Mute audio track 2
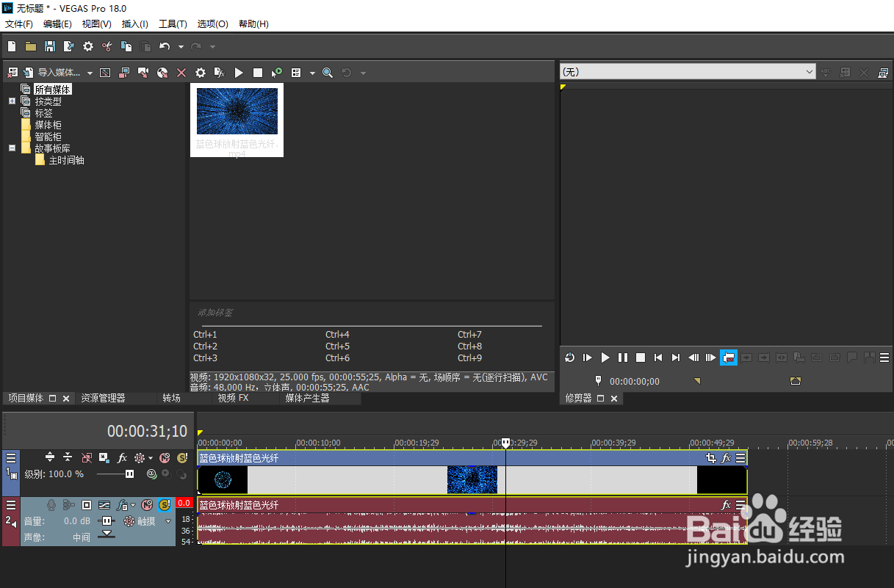The width and height of the screenshot is (894, 588). [146, 505]
